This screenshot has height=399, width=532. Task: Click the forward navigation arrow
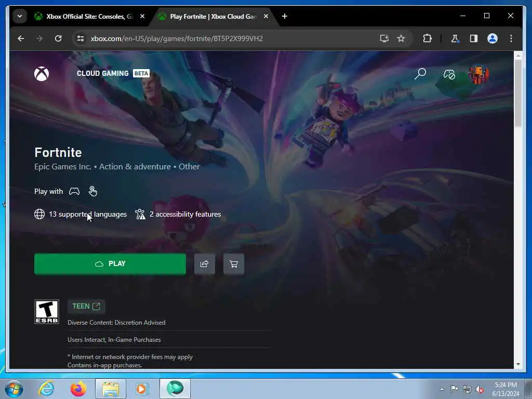39,38
